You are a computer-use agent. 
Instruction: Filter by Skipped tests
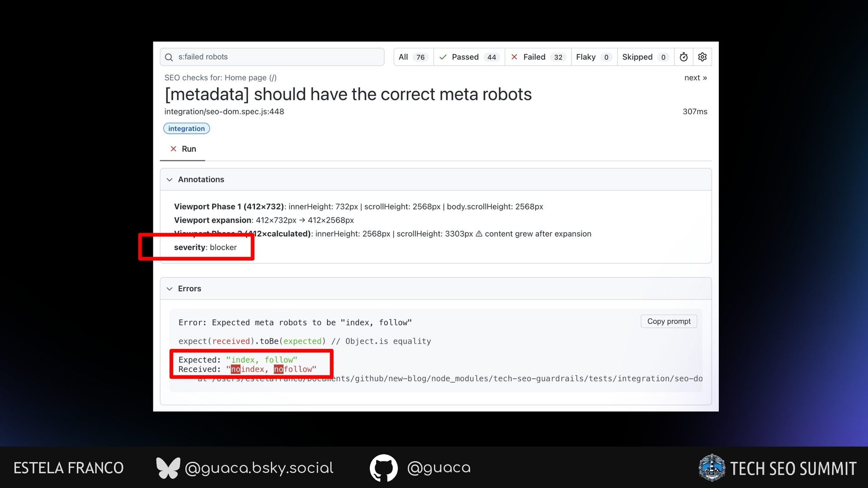click(x=645, y=57)
